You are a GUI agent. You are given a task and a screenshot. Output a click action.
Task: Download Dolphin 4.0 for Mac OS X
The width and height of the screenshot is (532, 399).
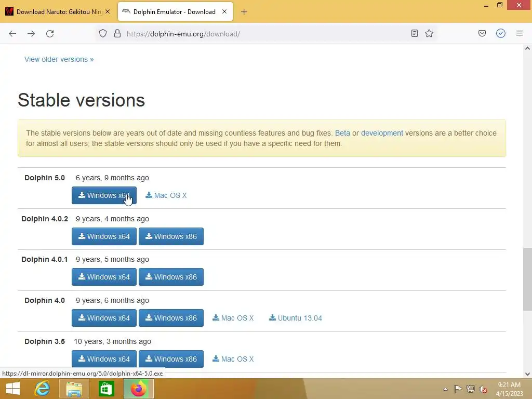(233, 318)
